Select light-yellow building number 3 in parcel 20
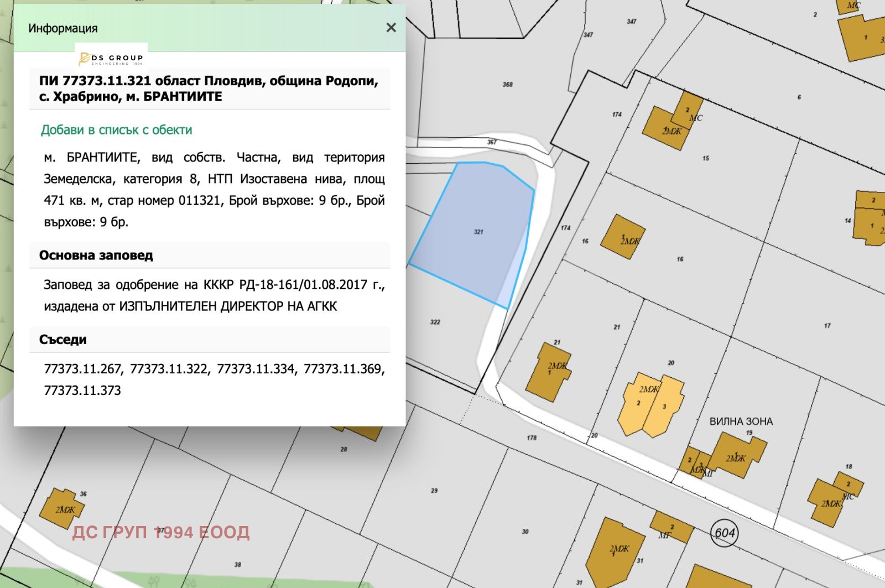Screen dimensions: 885x588 (x=664, y=407)
